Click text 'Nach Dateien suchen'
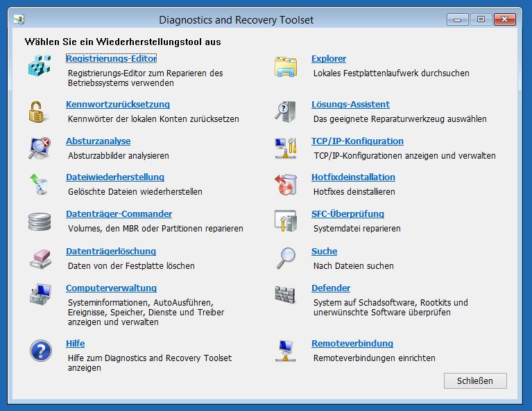Viewport: 532px width, 411px height. click(354, 266)
